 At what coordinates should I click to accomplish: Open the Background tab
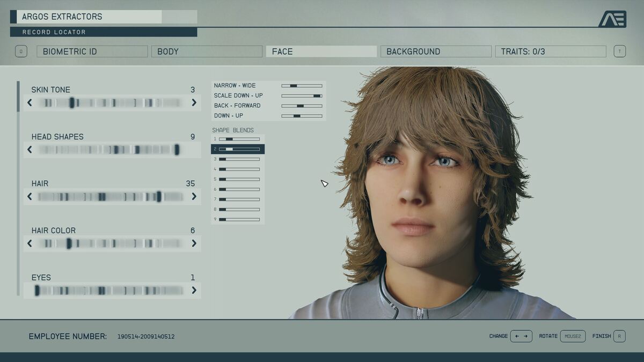coord(436,51)
